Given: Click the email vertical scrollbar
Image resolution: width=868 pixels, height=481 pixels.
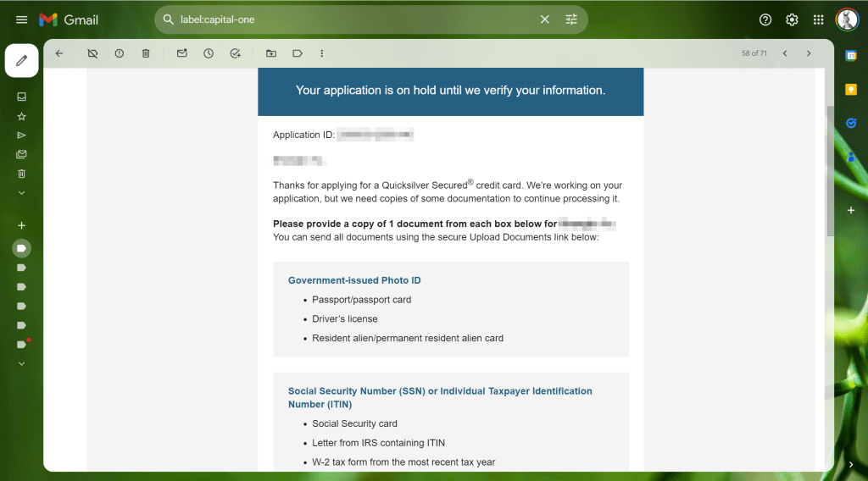Looking at the screenshot, I should 830,171.
